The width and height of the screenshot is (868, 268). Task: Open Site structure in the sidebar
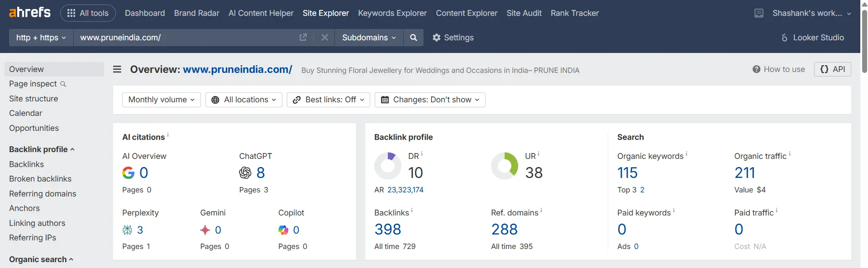[x=33, y=99]
